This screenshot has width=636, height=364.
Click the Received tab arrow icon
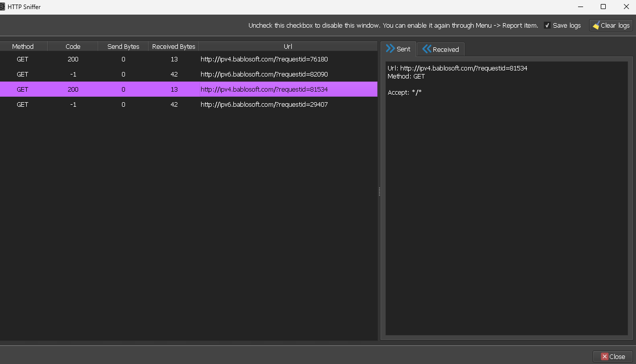click(x=427, y=49)
